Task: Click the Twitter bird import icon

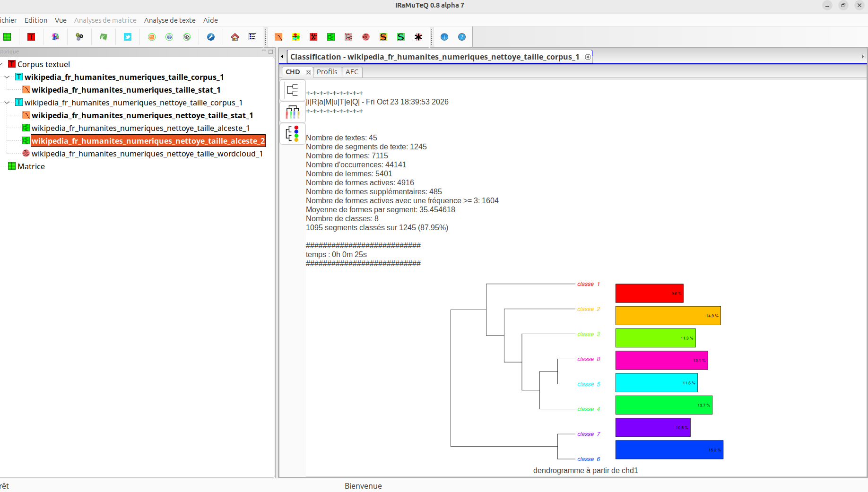Action: coord(128,37)
